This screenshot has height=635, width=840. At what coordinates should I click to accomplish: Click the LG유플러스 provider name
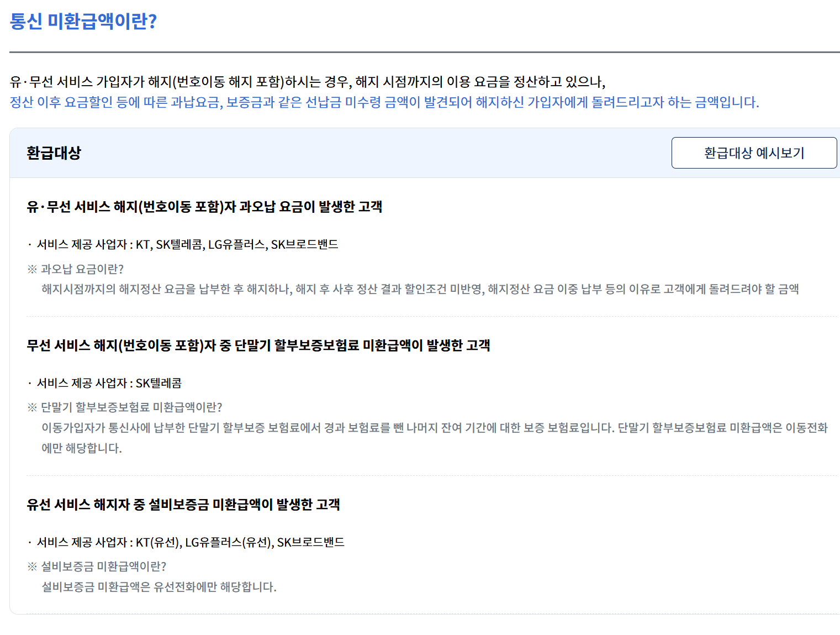(235, 244)
